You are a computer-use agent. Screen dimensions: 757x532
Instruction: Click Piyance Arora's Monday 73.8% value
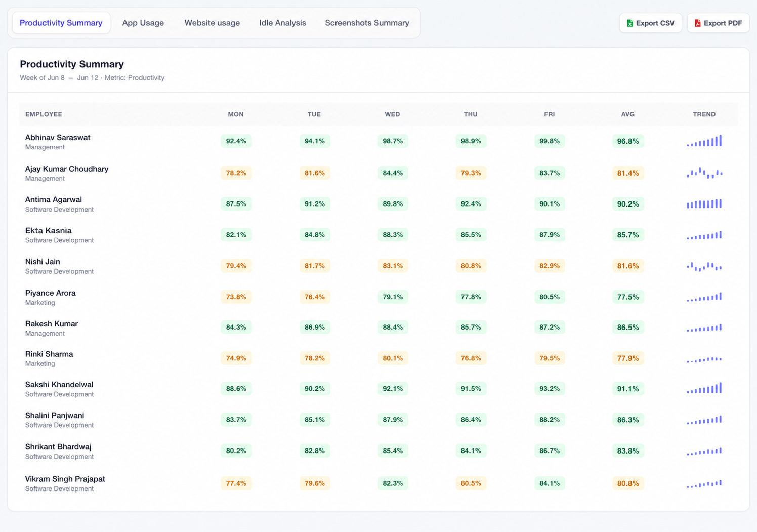[x=236, y=297]
